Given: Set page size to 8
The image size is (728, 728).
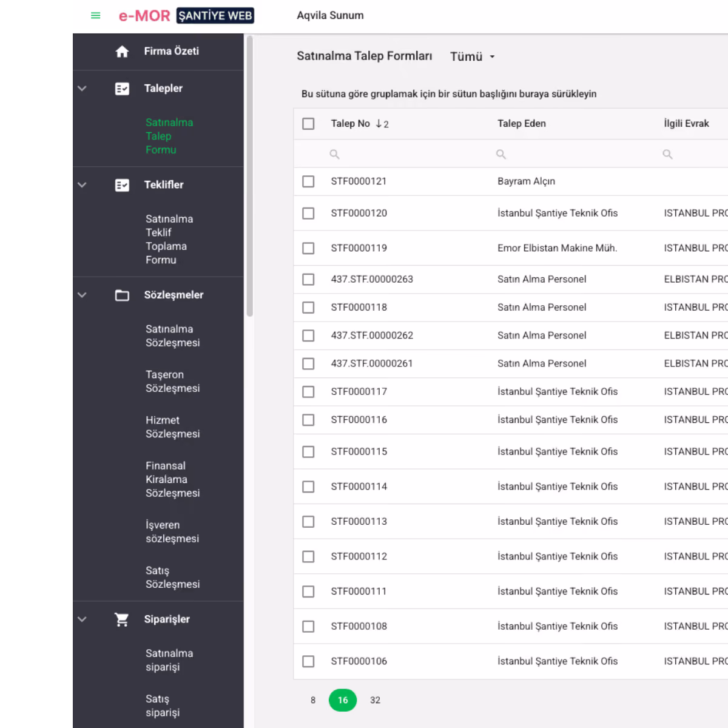Looking at the screenshot, I should (x=313, y=700).
